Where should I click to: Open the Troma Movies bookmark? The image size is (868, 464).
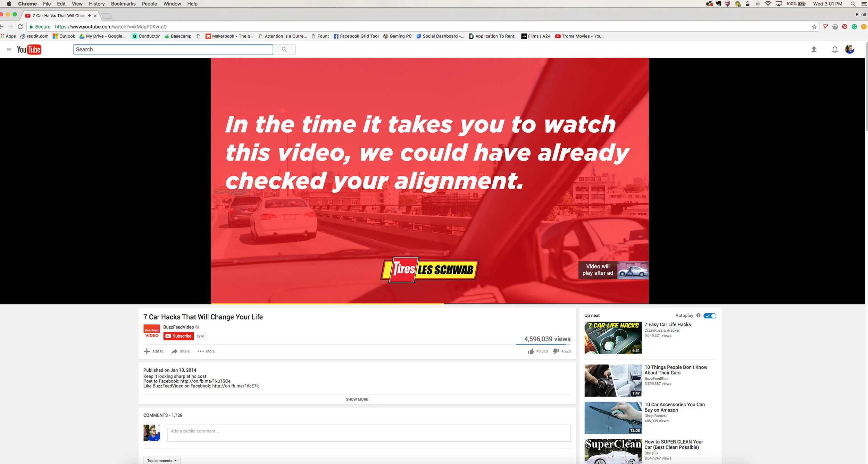coord(580,36)
